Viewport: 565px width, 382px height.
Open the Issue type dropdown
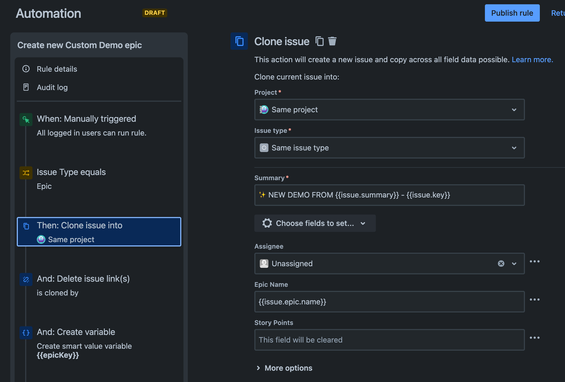pos(389,148)
